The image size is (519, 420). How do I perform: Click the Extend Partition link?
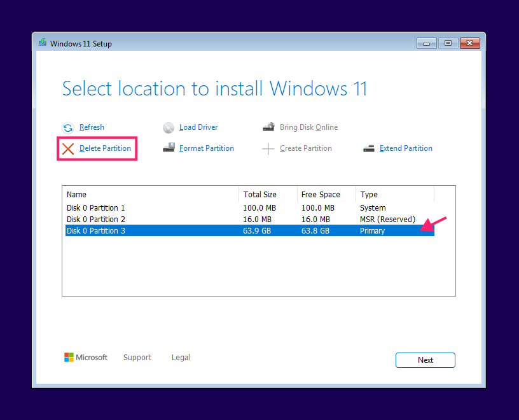click(x=406, y=148)
